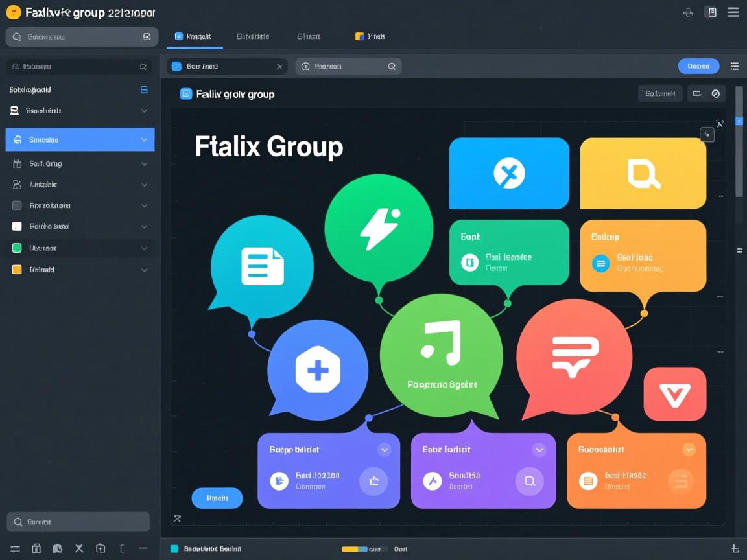
Task: Open the document icon in blue speech bubble
Action: (x=261, y=266)
